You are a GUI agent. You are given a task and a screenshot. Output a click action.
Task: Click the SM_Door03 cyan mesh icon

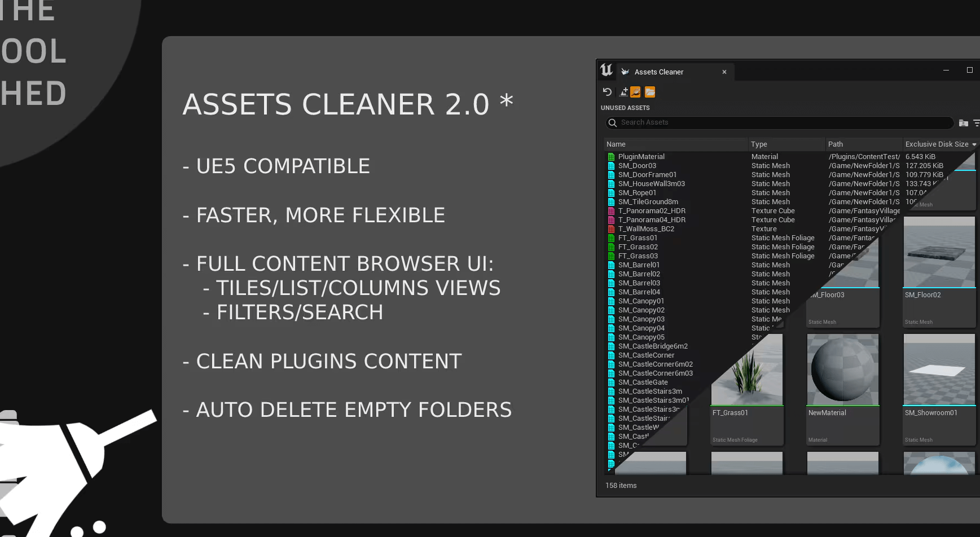611,166
